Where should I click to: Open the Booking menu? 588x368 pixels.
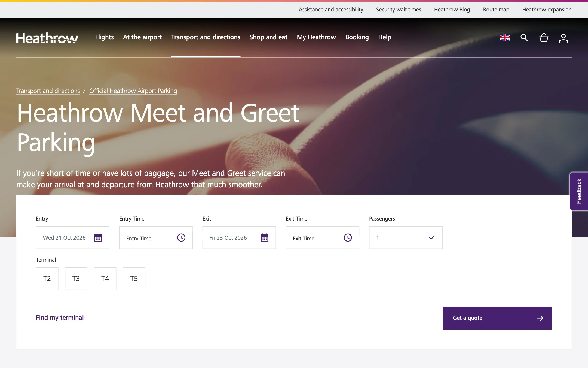tap(357, 37)
